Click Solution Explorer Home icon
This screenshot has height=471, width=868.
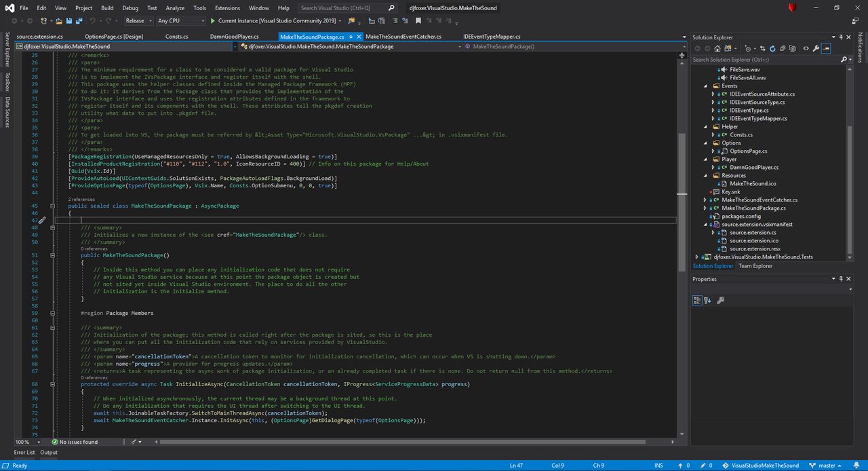[x=717, y=48]
